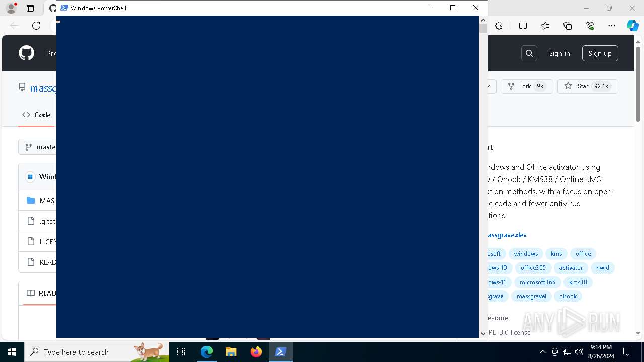Minimize the PowerShell window
The image size is (644, 362).
[x=430, y=8]
